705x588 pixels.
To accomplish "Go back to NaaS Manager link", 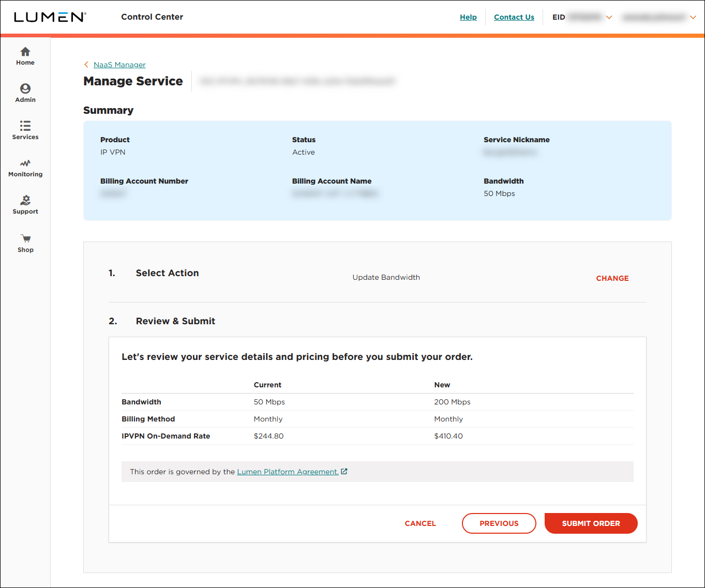I will pyautogui.click(x=119, y=65).
